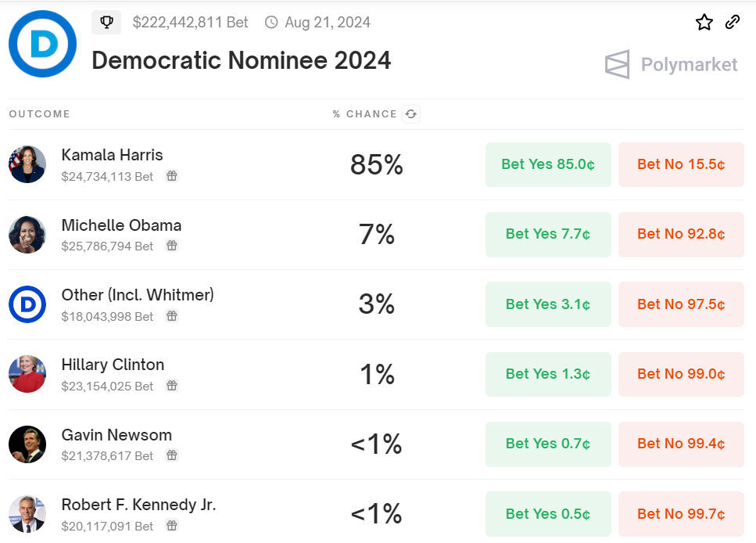Click the Democratic Party logo icon

(x=42, y=44)
